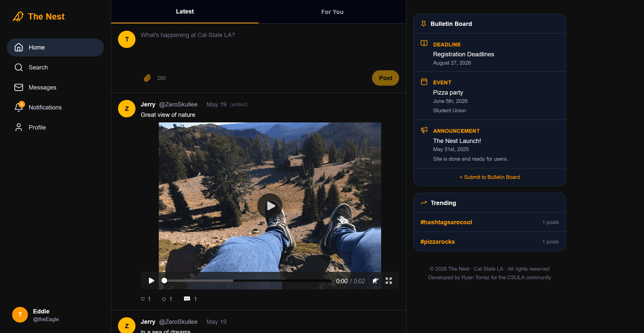Open Notifications with the bell icon
644x333 pixels.
point(55,108)
